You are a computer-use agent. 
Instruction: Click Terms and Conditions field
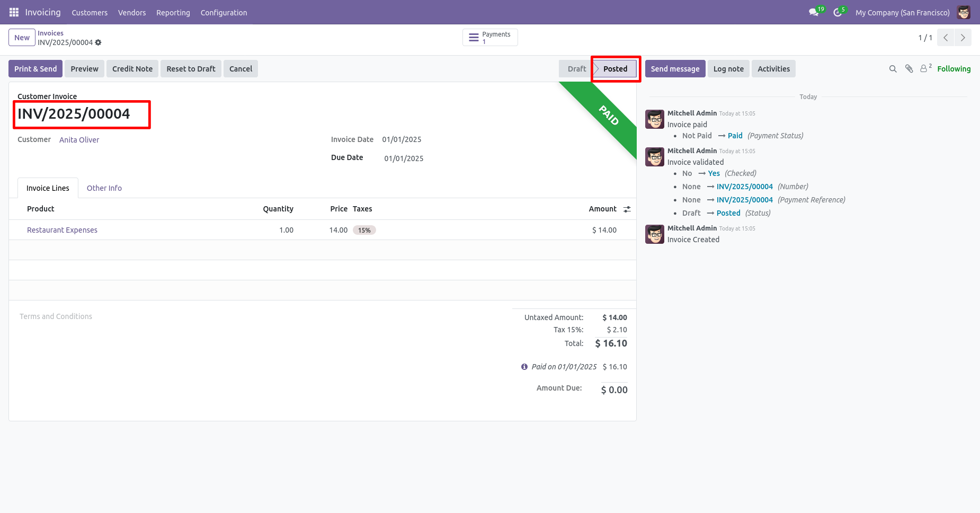(56, 316)
